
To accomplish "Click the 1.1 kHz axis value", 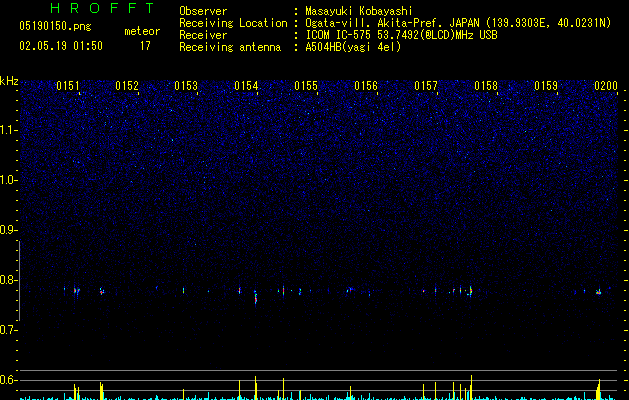I will 8,130.
